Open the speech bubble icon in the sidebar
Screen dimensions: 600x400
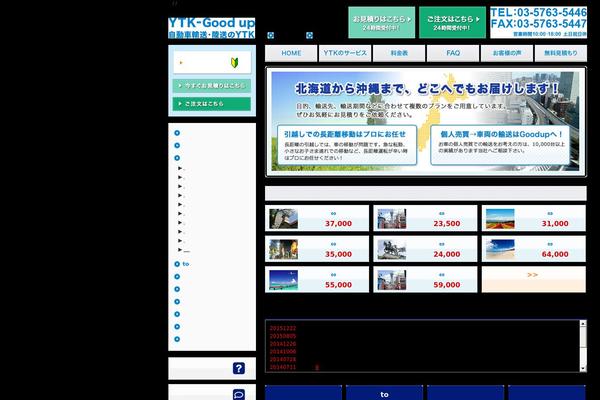pos(239,395)
